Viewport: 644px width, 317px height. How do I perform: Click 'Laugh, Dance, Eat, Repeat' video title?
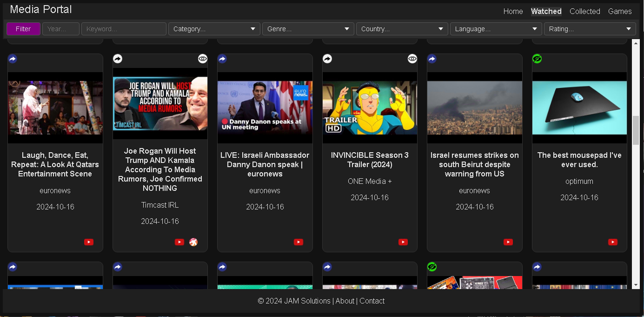tap(55, 164)
